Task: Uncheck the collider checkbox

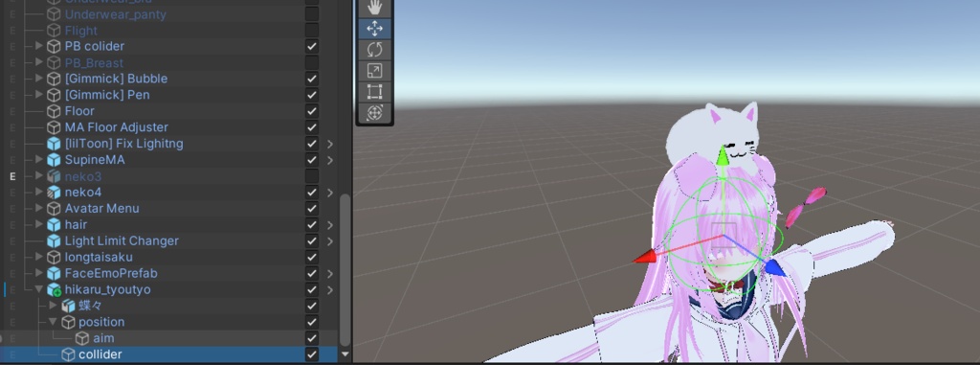Action: pos(311,355)
